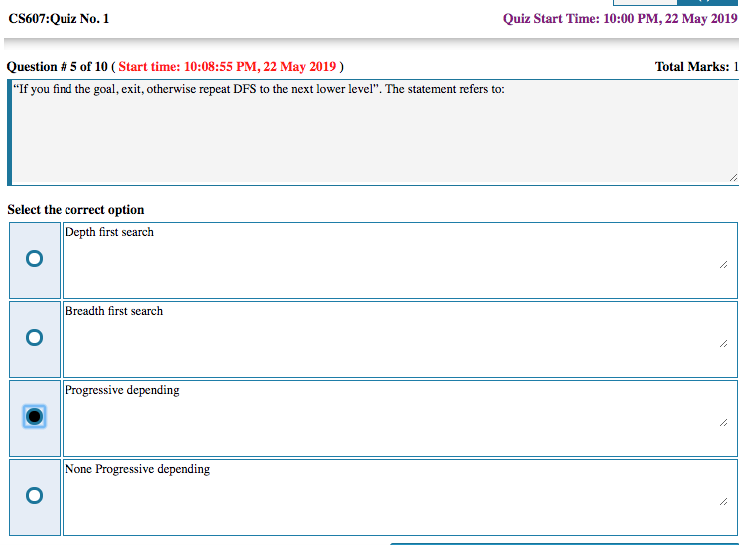
Task: Click resize grip of None Progressive depending box
Action: [x=722, y=502]
